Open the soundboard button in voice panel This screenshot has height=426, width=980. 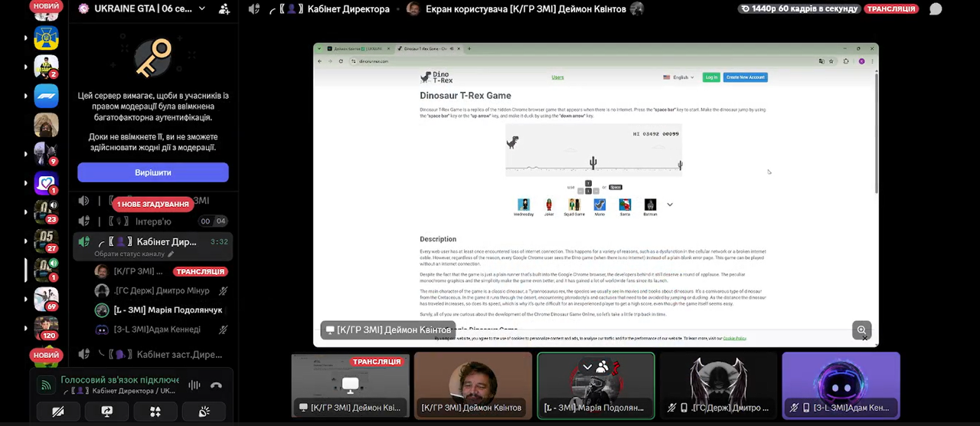pos(204,411)
